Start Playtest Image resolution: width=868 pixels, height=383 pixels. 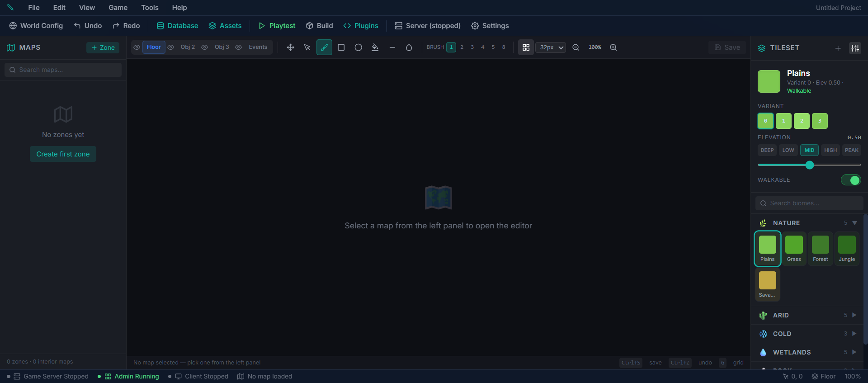tap(277, 26)
